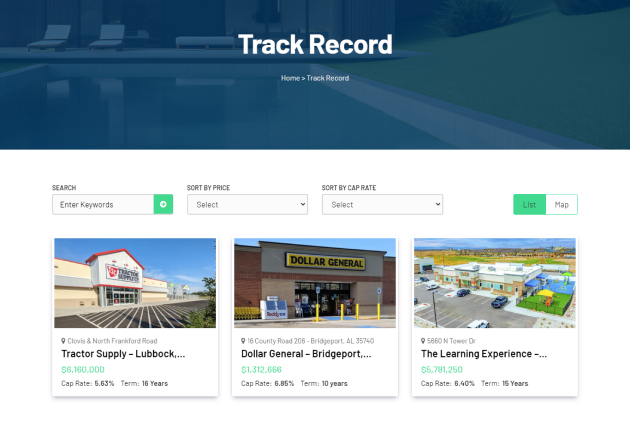The height and width of the screenshot is (426, 630).
Task: Click price $6,160,000
Action: (83, 369)
